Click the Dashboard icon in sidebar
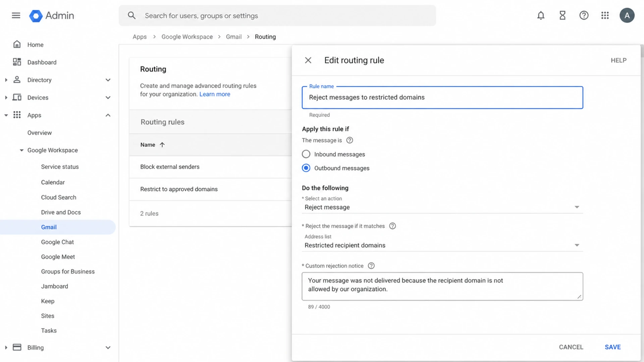The width and height of the screenshot is (644, 362). 17,62
